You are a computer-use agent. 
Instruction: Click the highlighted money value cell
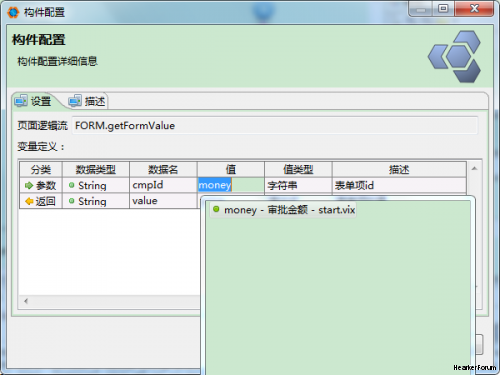pyautogui.click(x=231, y=185)
